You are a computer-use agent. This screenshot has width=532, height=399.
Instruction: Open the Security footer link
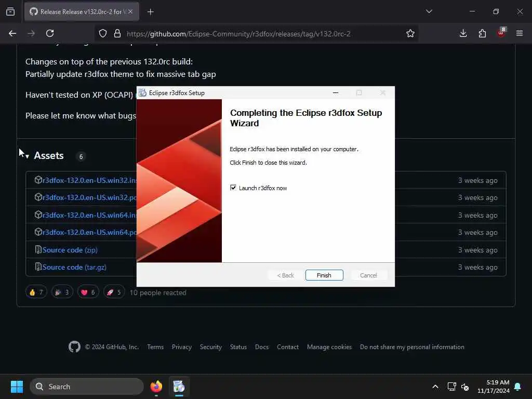coord(211,347)
